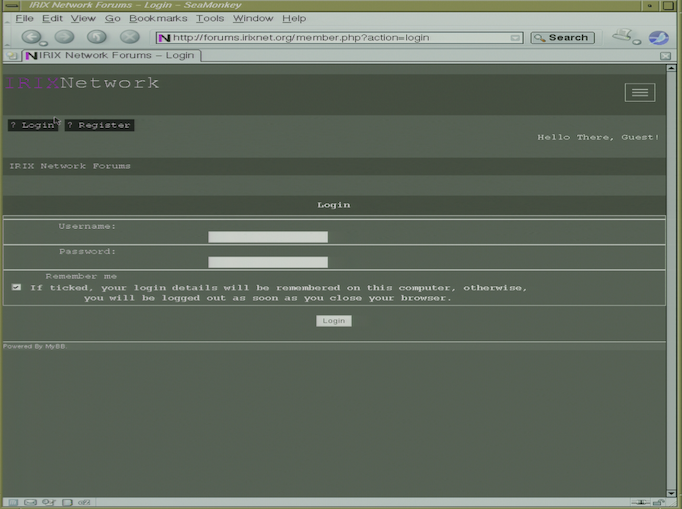Close the current tab with the tab bar X
Image resolution: width=682 pixels, height=509 pixels.
(665, 56)
